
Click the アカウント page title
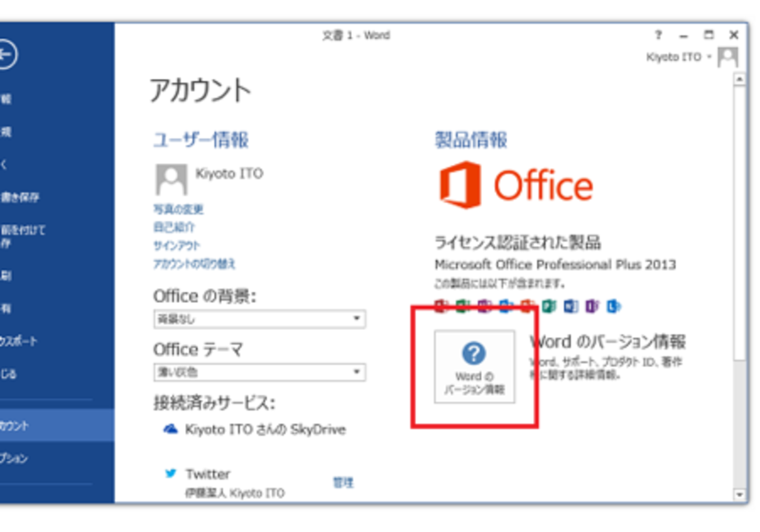point(201,90)
